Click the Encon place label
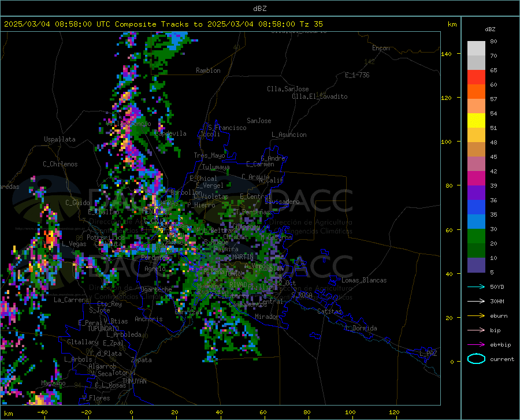This screenshot has height=420, width=520. click(381, 48)
